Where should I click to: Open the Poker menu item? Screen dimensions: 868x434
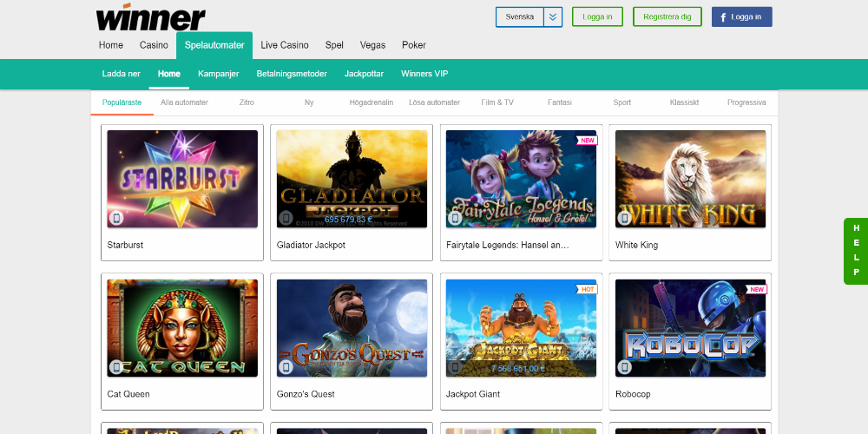point(414,45)
